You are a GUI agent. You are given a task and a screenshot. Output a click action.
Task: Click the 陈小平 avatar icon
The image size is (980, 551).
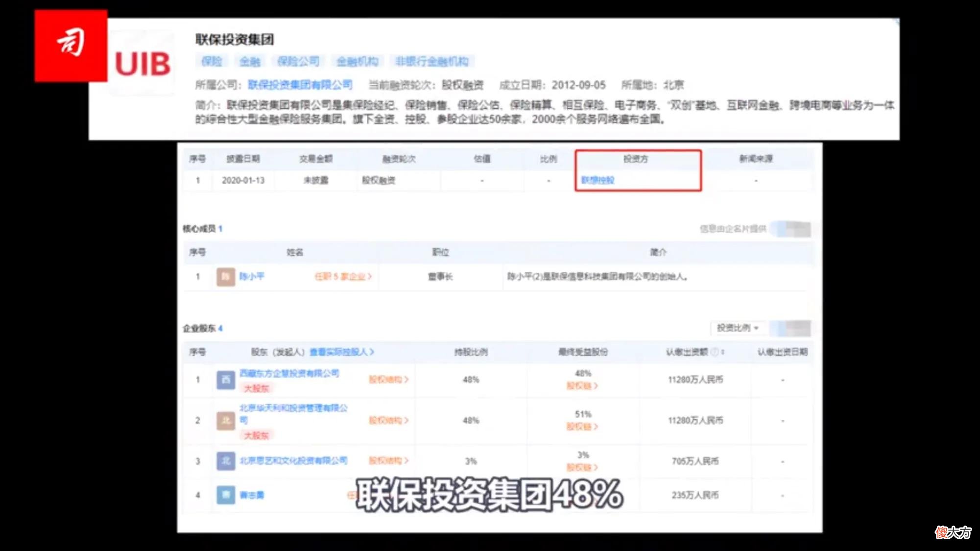[226, 277]
